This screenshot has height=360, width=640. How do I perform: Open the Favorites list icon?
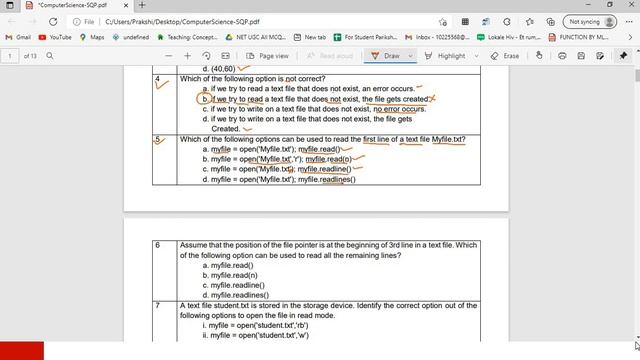click(529, 22)
